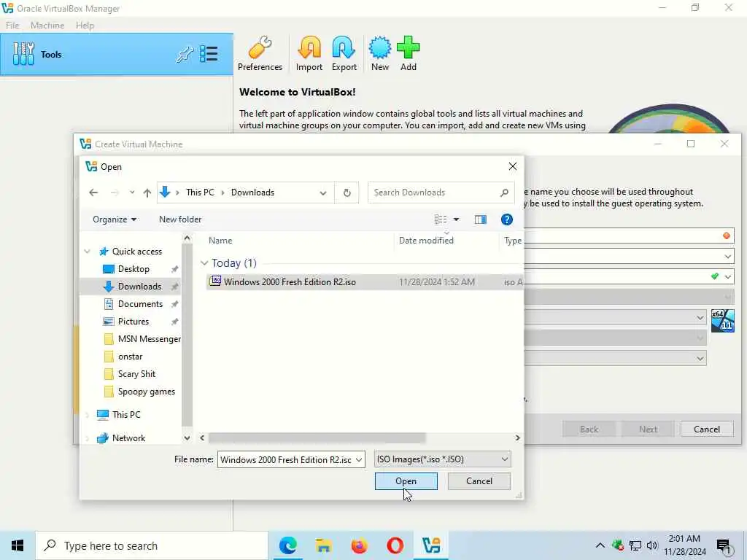Open the notifications center icon

pyautogui.click(x=724, y=547)
